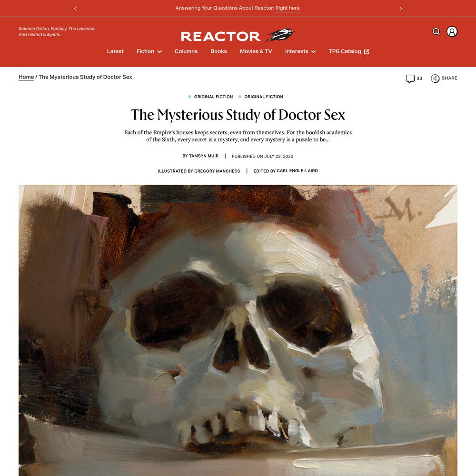Click the TPG Catalog external link icon
476x476 pixels.
tap(367, 51)
